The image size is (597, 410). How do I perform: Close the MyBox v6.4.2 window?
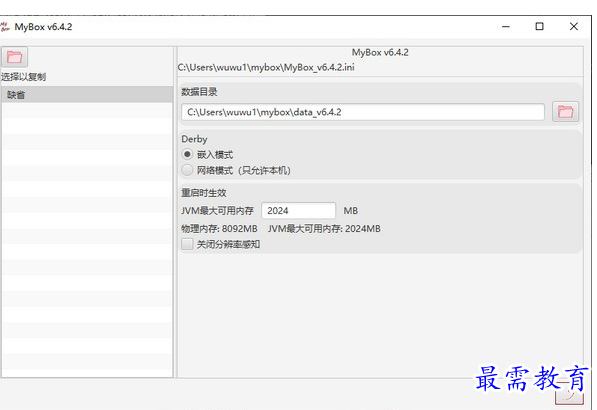[x=574, y=27]
